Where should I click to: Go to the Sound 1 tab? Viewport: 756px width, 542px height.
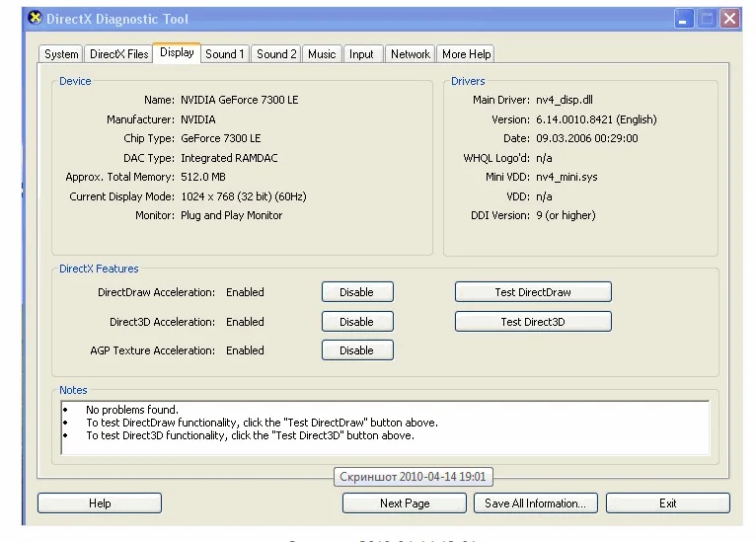click(225, 54)
